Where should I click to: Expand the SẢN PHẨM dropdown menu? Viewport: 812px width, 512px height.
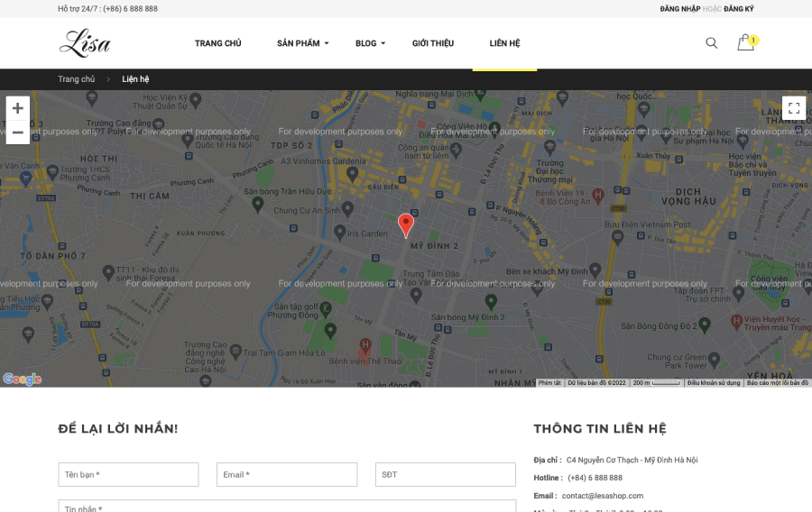(x=303, y=43)
